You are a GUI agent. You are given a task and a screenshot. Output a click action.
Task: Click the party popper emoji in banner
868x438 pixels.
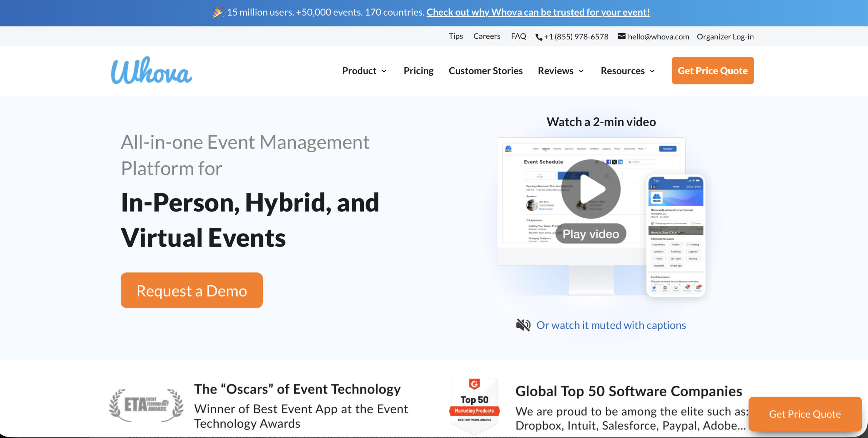218,12
